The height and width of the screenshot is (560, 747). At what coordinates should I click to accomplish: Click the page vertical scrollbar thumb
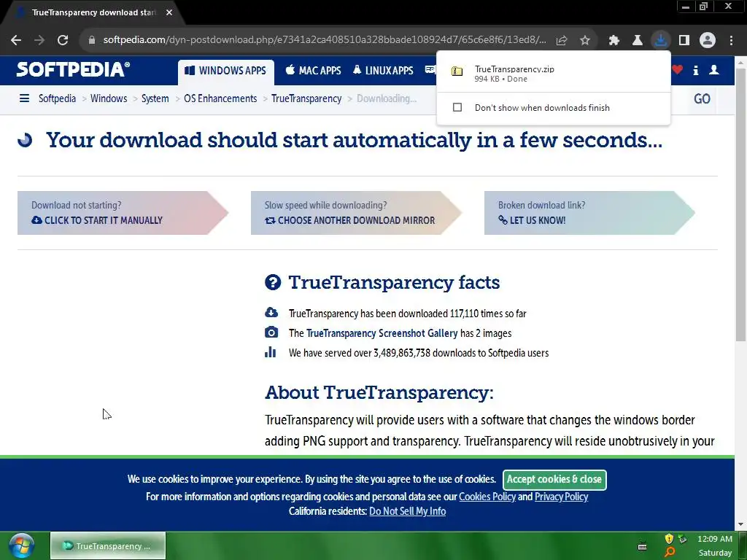point(740,205)
